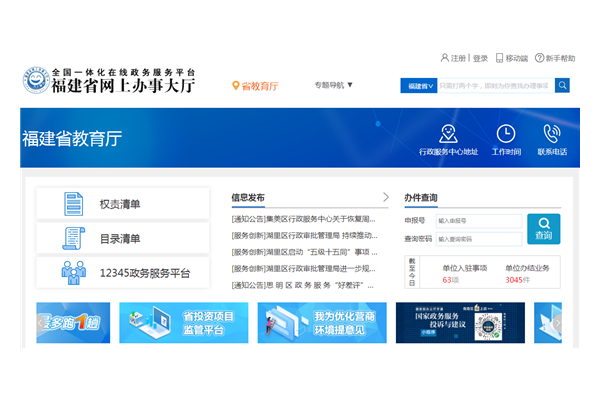Click the 12345政务服务平台 people icon
The width and height of the screenshot is (600, 400).
(73, 273)
